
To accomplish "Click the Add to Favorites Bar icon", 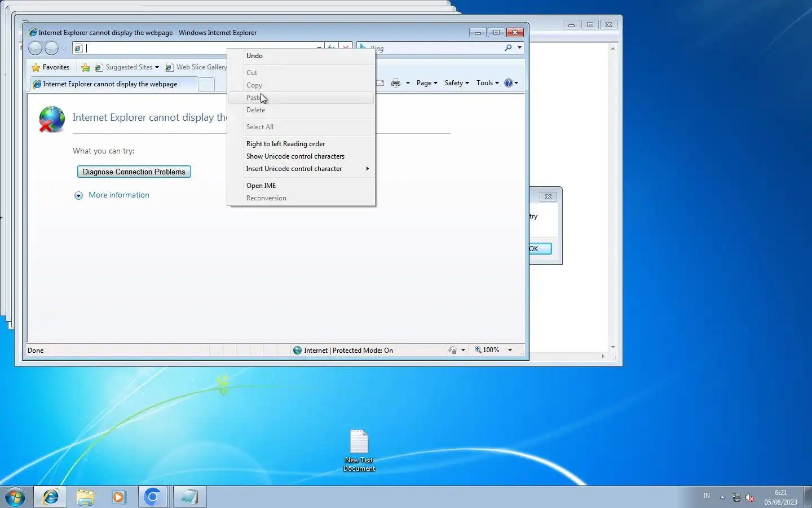I will click(86, 67).
